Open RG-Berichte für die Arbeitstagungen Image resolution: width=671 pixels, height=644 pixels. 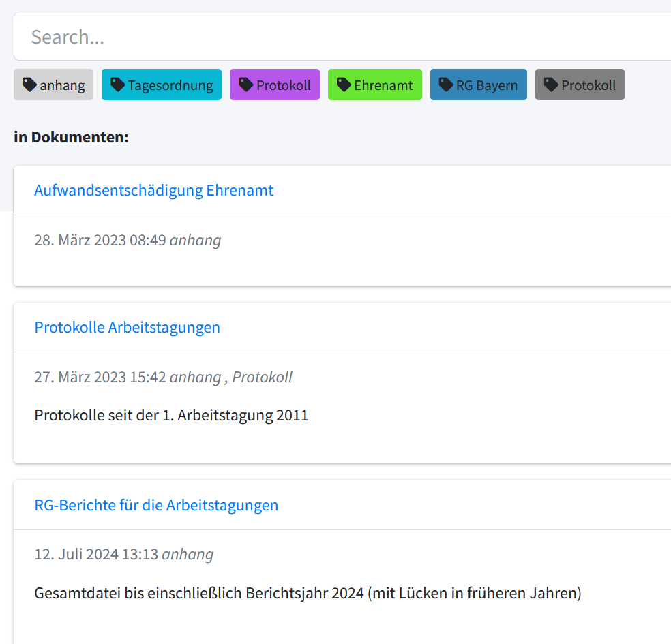(157, 504)
